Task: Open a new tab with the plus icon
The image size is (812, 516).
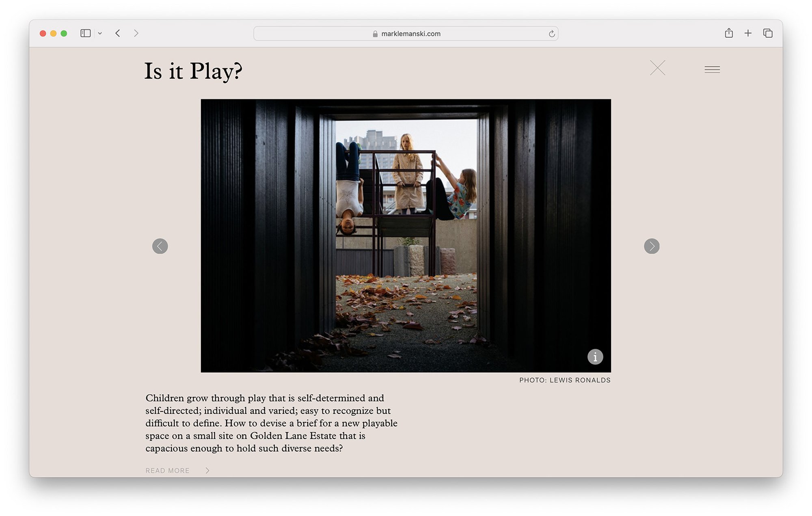Action: [748, 33]
